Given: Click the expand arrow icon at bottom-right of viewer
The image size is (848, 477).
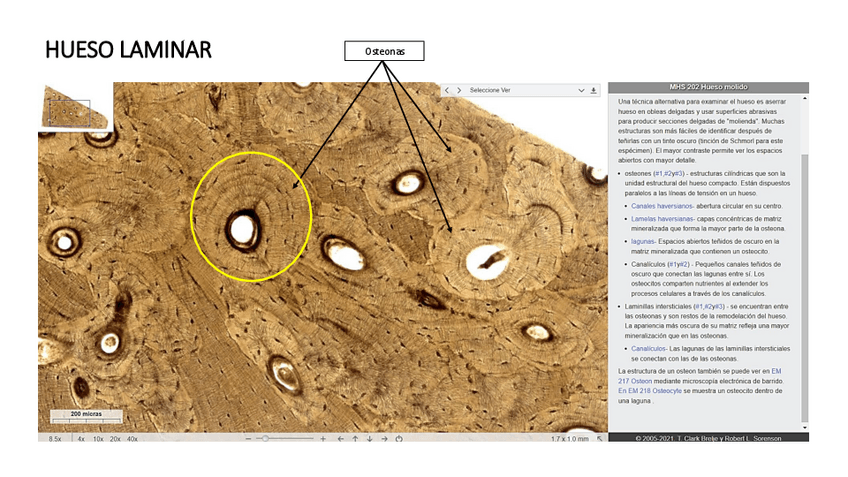Looking at the screenshot, I should (x=600, y=438).
